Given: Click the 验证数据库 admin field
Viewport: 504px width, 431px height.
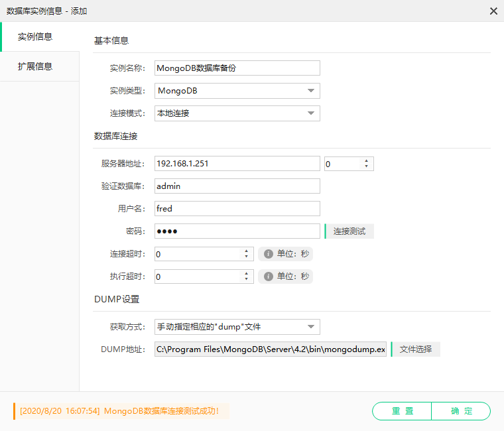Looking at the screenshot, I should (237, 186).
